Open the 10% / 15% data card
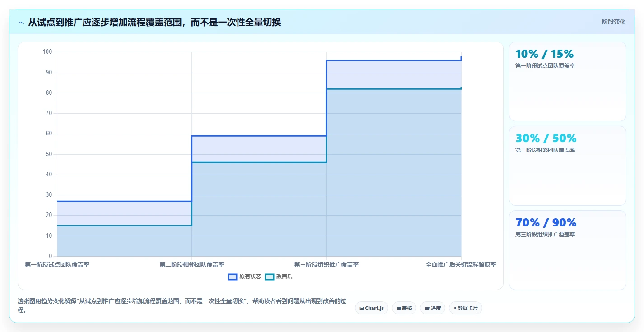The width and height of the screenshot is (644, 332). point(568,81)
